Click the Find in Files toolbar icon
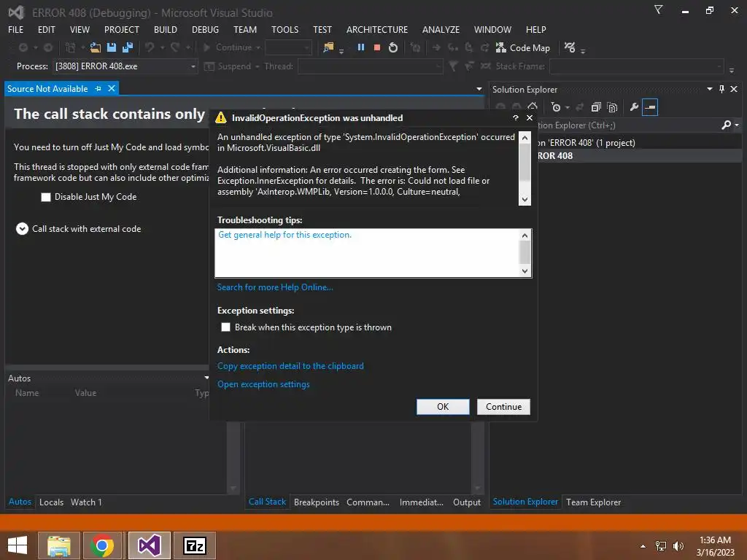 pos(328,47)
